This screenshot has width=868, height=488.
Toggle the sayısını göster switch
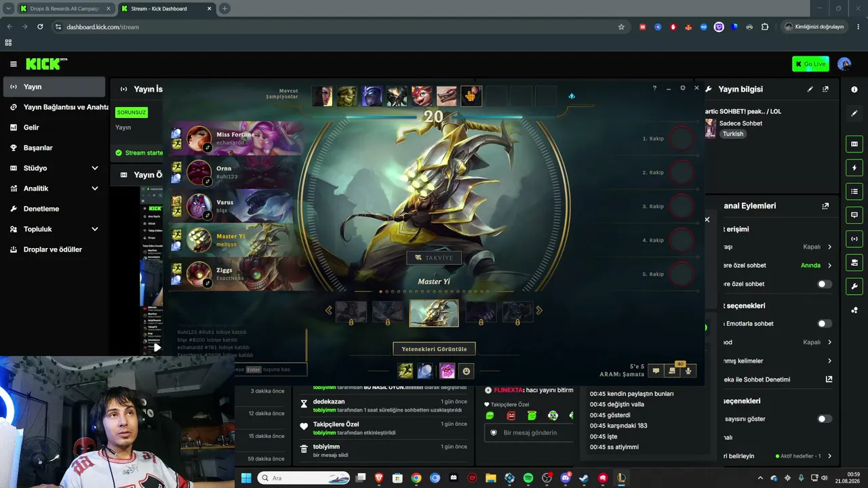coord(825,419)
